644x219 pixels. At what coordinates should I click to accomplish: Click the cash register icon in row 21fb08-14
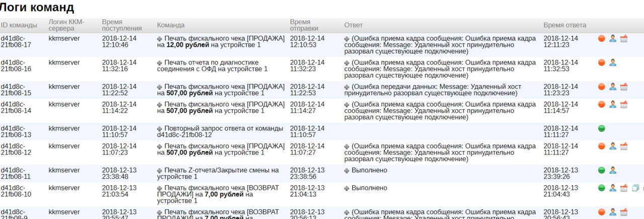click(x=624, y=104)
